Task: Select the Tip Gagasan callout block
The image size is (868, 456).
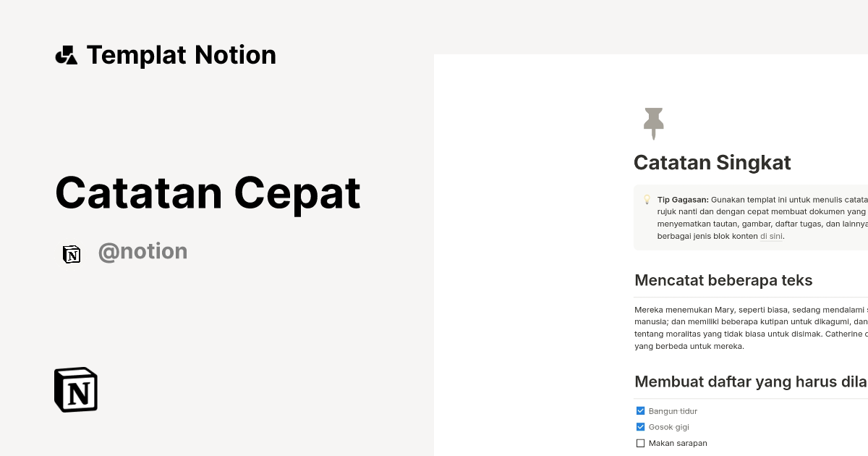Action: [x=752, y=216]
